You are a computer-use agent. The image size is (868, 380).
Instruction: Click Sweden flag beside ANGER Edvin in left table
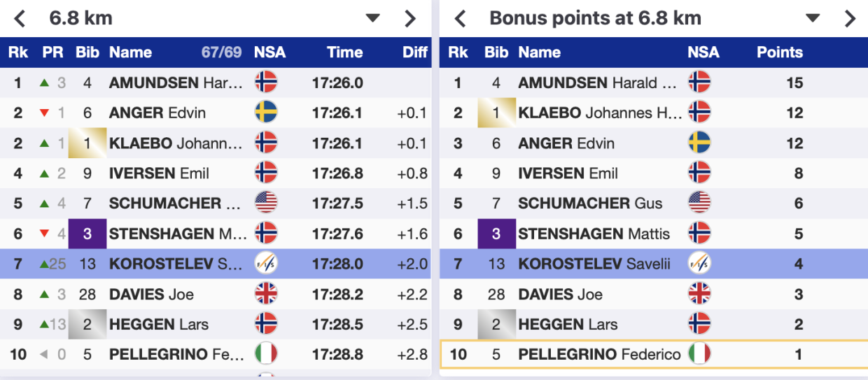coord(267,113)
